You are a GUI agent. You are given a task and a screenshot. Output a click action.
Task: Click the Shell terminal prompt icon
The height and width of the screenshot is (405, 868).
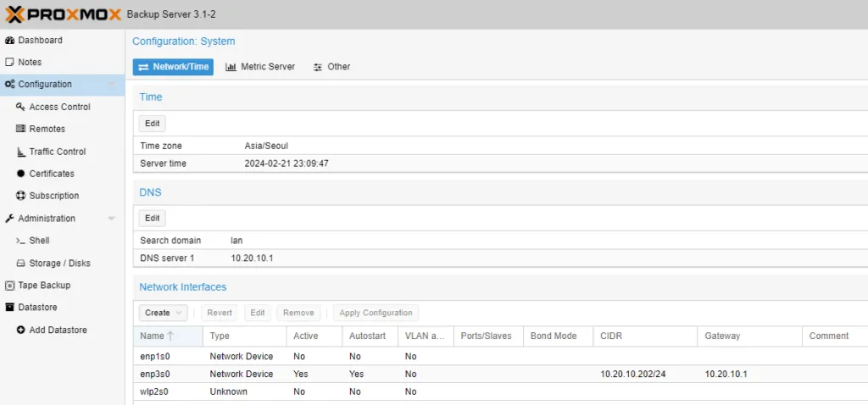[20, 241]
